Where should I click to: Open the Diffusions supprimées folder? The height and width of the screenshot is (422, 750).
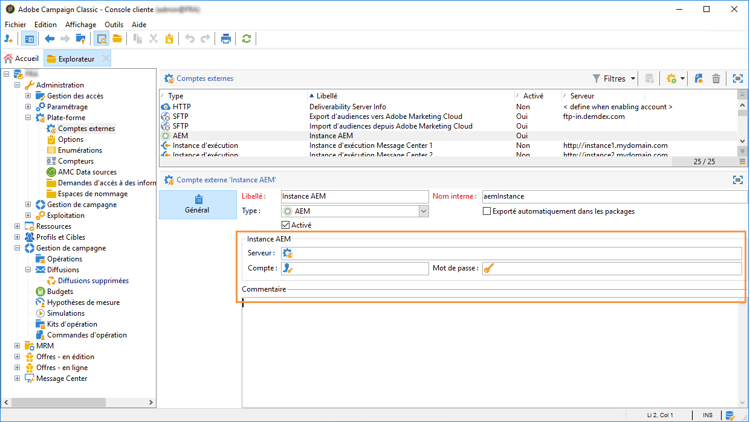[x=93, y=281]
